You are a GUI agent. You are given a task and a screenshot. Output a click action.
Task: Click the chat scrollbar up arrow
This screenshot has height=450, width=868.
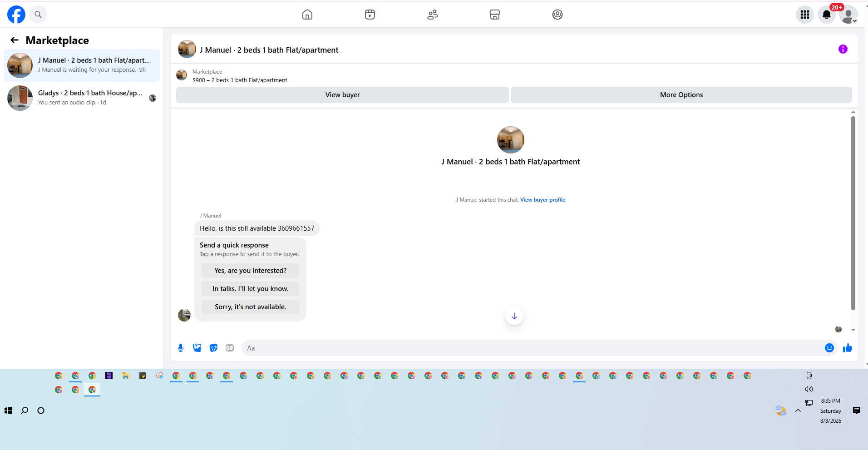[x=853, y=112]
